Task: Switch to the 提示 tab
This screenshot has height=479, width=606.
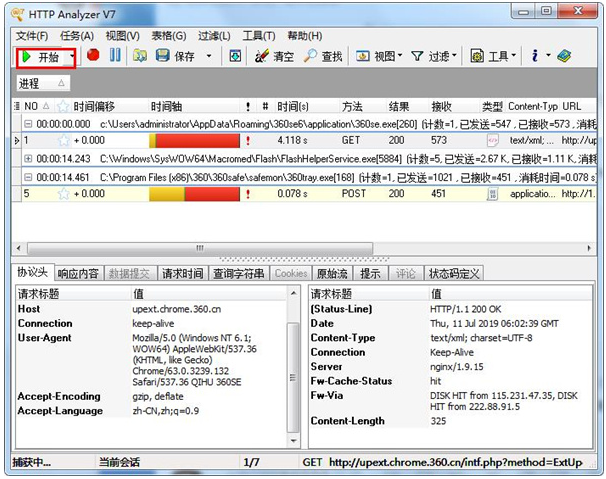Action: coord(370,274)
